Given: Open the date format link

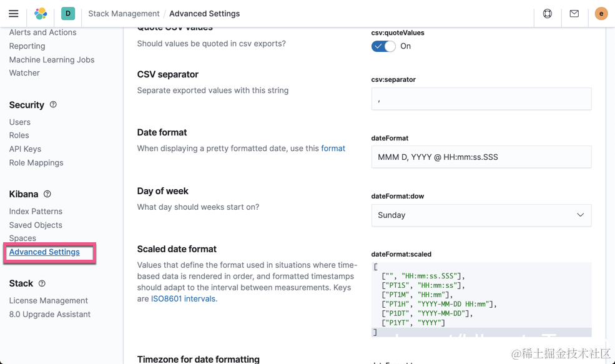Looking at the screenshot, I should (333, 149).
